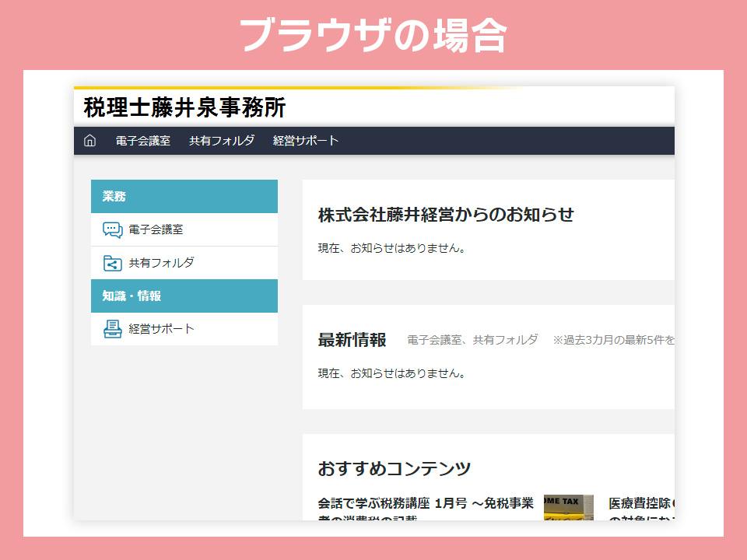The height and width of the screenshot is (560, 747).
Task: Click the printer-style icon beside 経営サポート
Action: pos(113,329)
